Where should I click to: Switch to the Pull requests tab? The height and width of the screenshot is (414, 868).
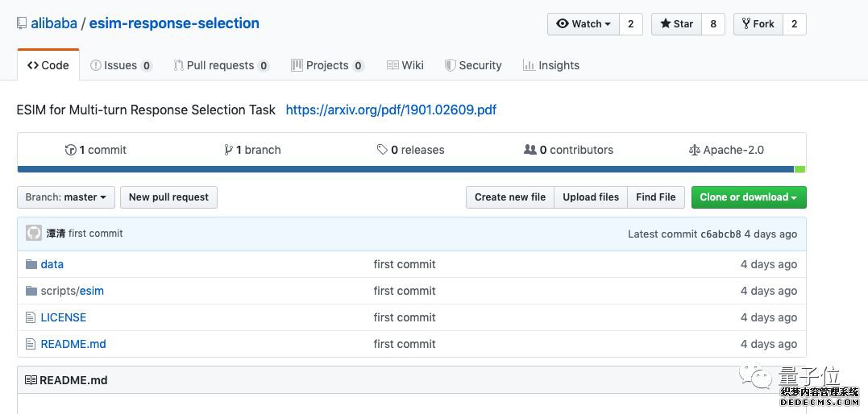pos(221,65)
